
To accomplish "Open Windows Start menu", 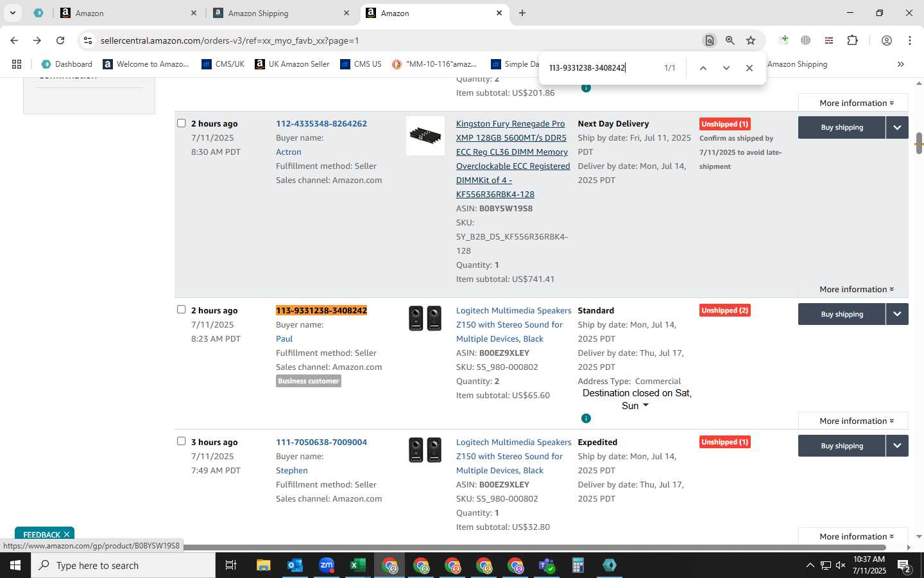I will (15, 565).
